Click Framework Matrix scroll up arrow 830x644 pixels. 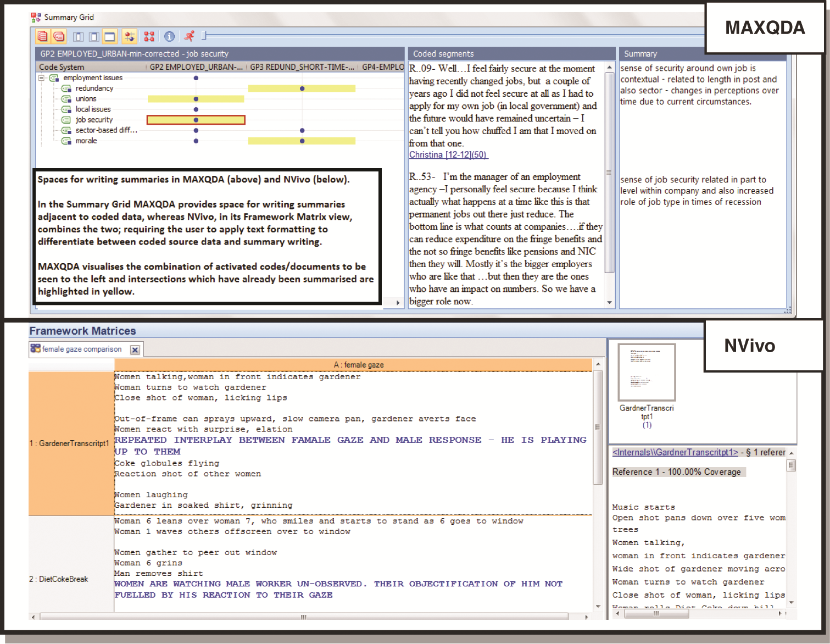pyautogui.click(x=598, y=364)
